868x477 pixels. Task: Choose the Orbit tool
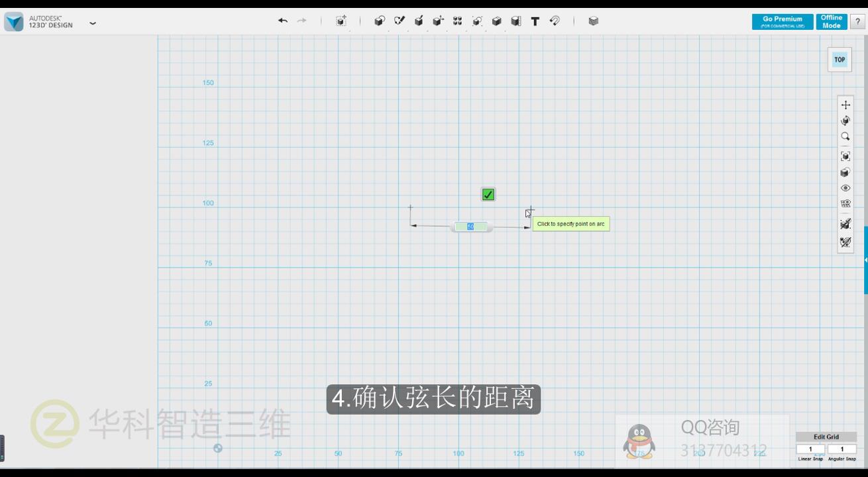tap(845, 121)
